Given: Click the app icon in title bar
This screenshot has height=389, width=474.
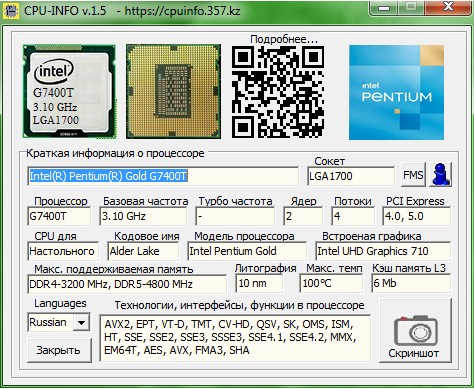Looking at the screenshot, I should (10, 10).
